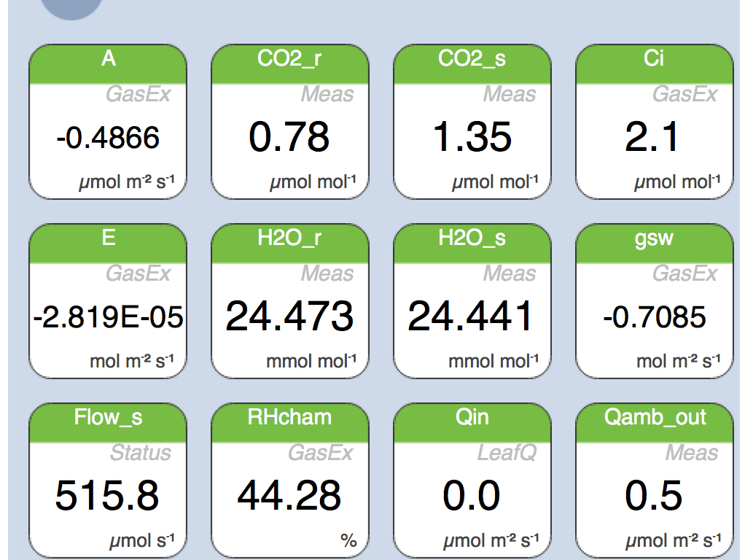The width and height of the screenshot is (745, 560).
Task: Click the 24.473 value in H2O_r
Action: coord(289,317)
